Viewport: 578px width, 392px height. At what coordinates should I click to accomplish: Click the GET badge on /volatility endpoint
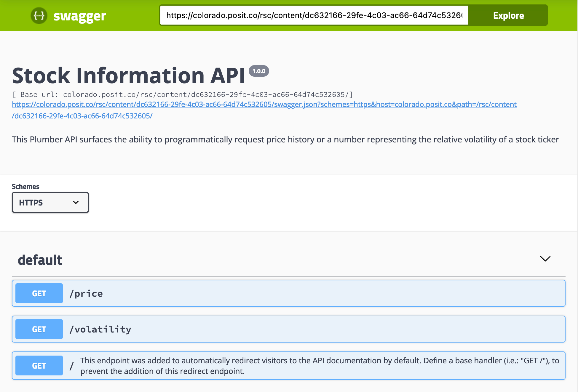39,329
